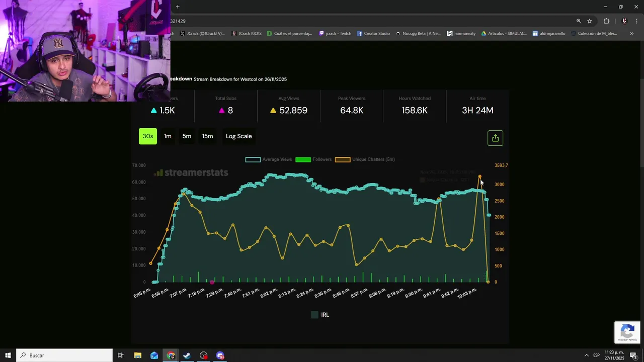Open the notifications center icon
This screenshot has width=644, height=362.
click(633, 355)
